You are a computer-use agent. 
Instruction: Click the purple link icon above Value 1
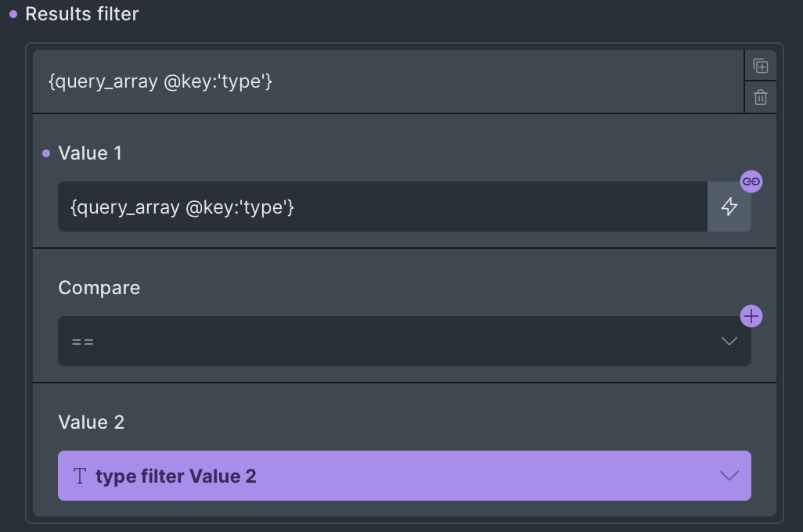751,182
